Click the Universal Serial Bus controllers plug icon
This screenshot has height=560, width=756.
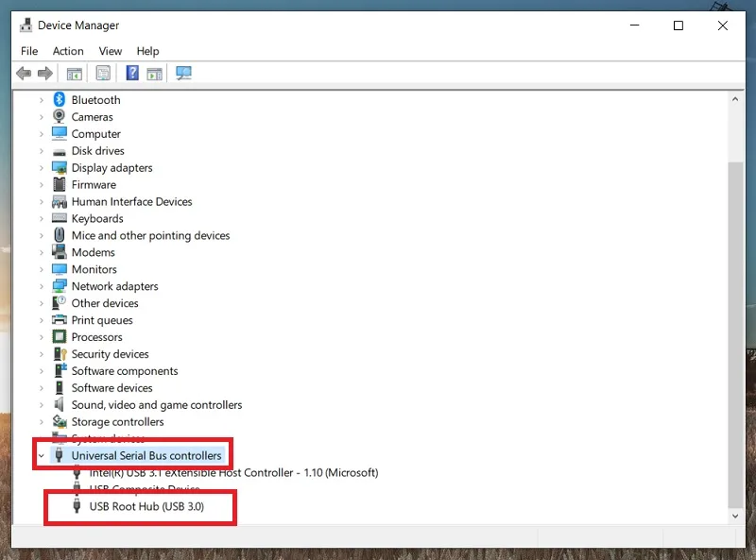pos(59,455)
